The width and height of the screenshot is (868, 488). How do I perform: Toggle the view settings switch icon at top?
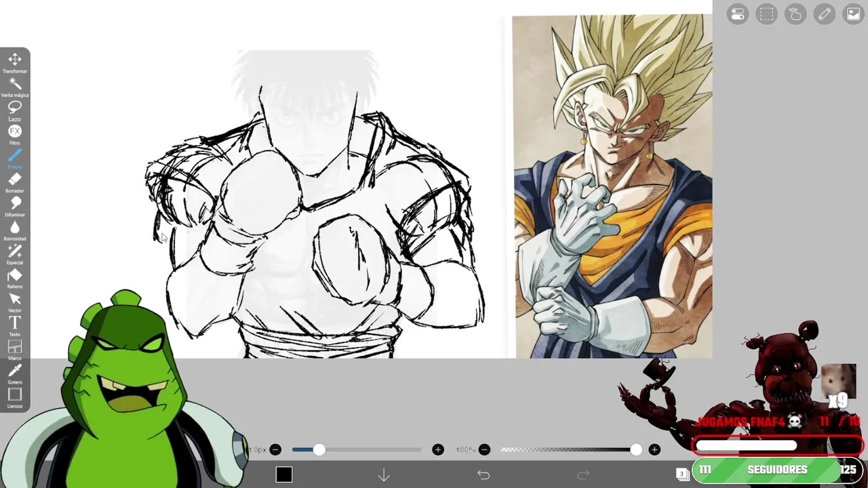tap(738, 14)
